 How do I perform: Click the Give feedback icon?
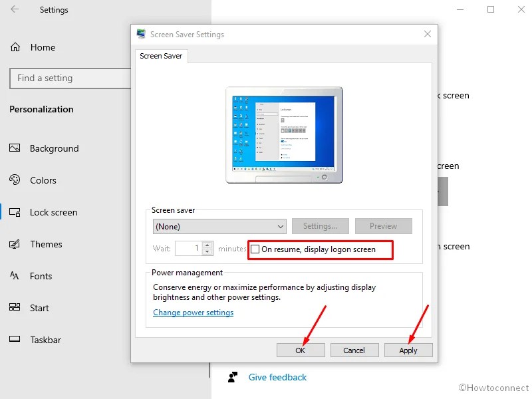pyautogui.click(x=233, y=377)
